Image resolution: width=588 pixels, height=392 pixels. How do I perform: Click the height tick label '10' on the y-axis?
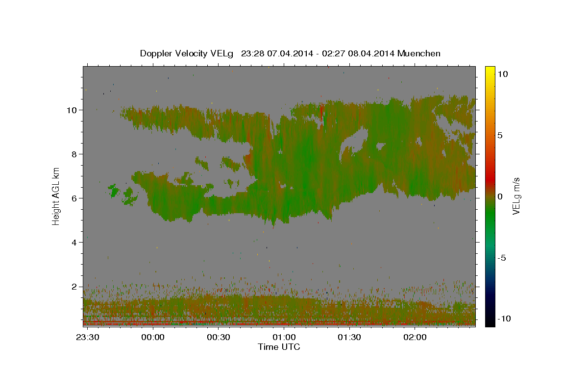(73, 110)
